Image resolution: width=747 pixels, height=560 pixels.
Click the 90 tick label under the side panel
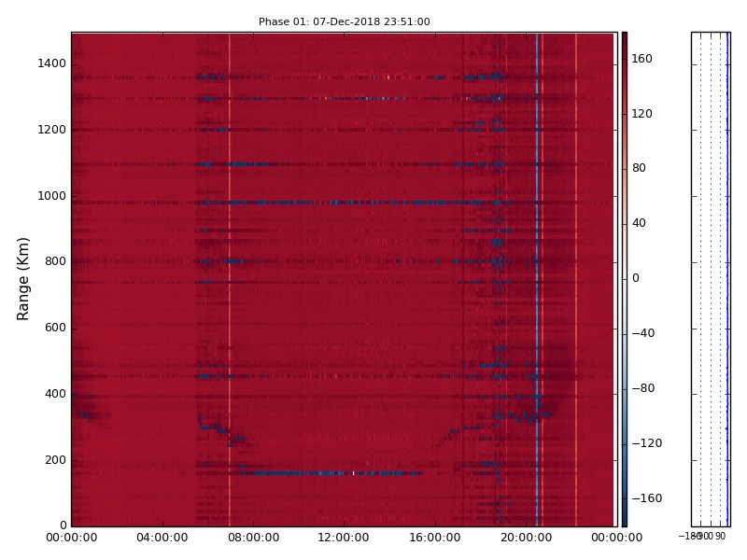point(720,536)
